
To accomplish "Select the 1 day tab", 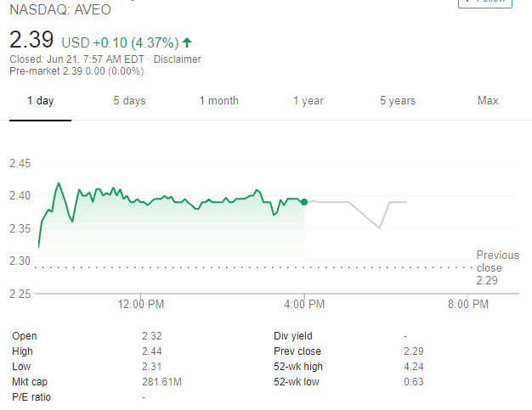I will tap(40, 101).
